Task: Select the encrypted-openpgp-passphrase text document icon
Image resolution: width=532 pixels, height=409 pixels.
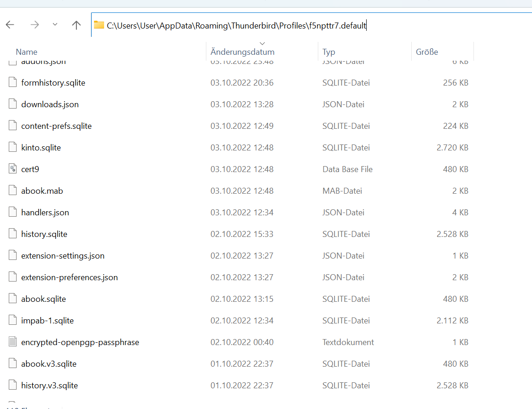Action: click(x=12, y=342)
